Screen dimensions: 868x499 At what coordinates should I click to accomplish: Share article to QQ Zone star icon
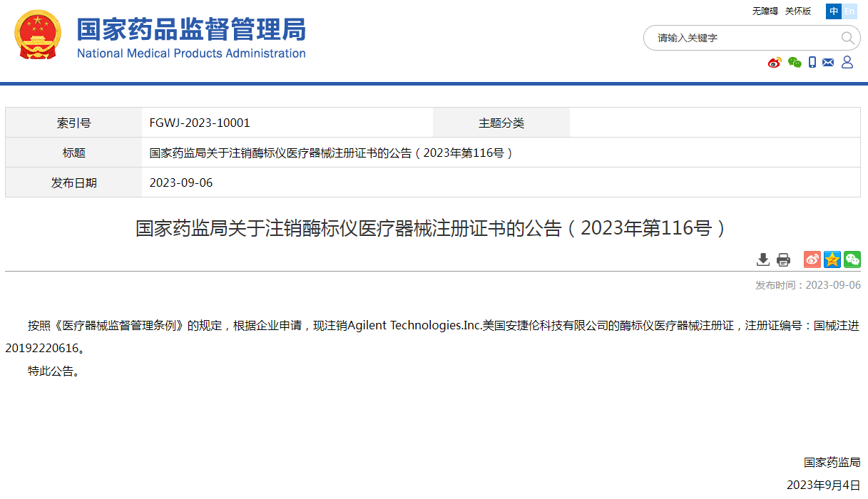832,259
